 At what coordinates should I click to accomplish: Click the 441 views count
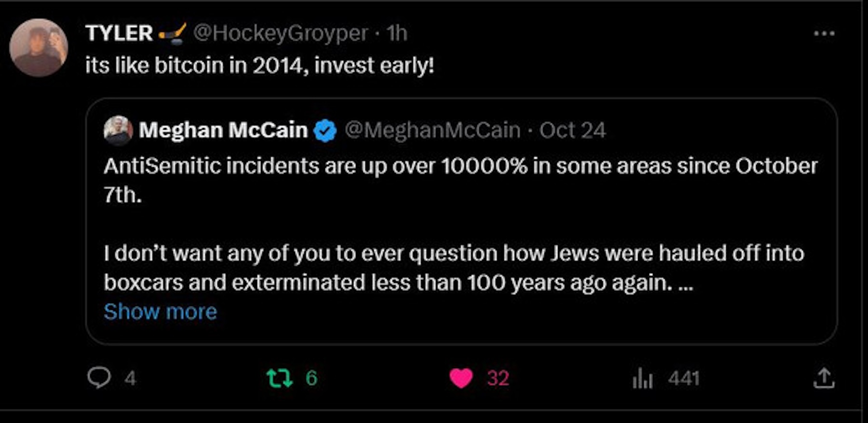(683, 378)
